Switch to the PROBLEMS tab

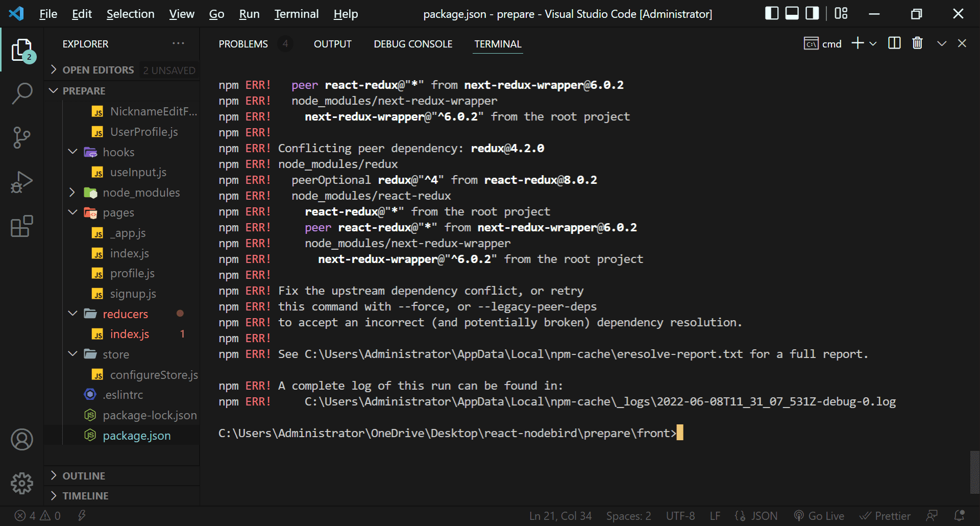point(243,44)
